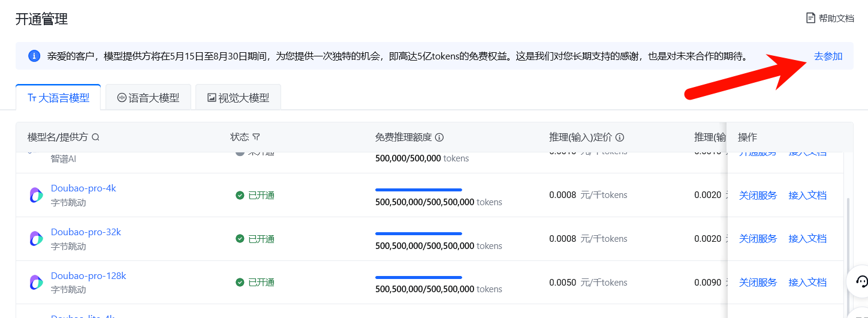The image size is (868, 318).
Task: Open 接入文档 for Doubao-pro-128k
Action: click(x=807, y=283)
